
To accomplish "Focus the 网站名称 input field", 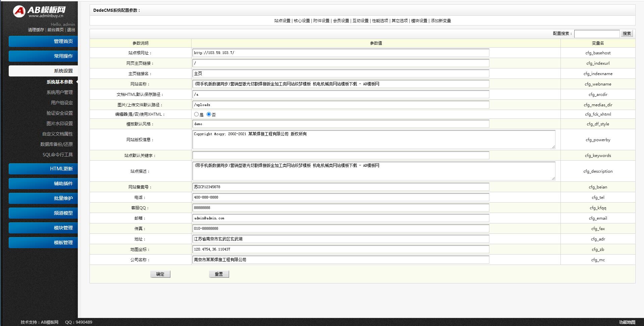I will [x=341, y=84].
